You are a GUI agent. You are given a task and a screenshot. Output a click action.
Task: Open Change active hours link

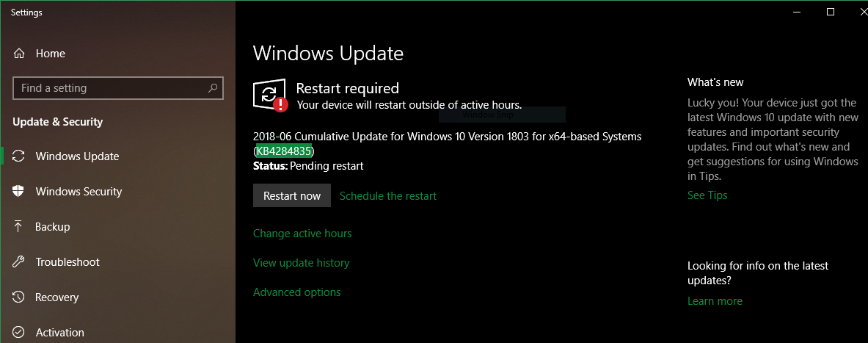click(302, 234)
